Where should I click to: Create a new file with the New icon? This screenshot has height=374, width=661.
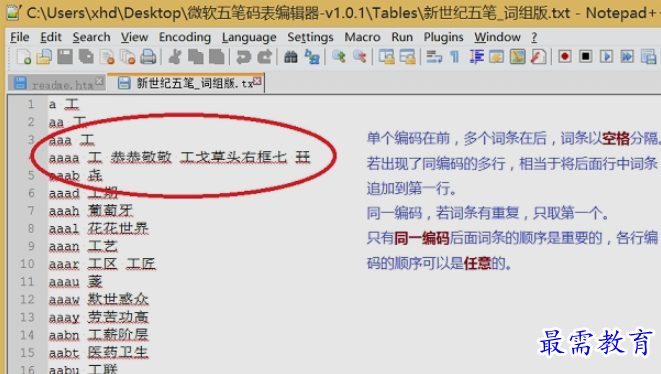24,57
